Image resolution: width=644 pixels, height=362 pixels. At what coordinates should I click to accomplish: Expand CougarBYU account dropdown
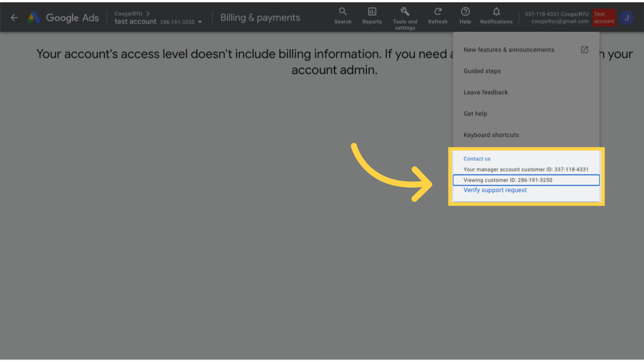(x=200, y=21)
